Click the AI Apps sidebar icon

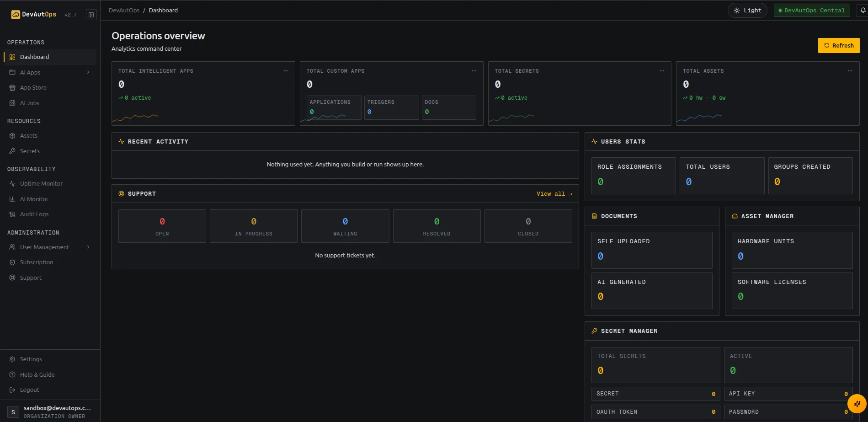coord(12,72)
